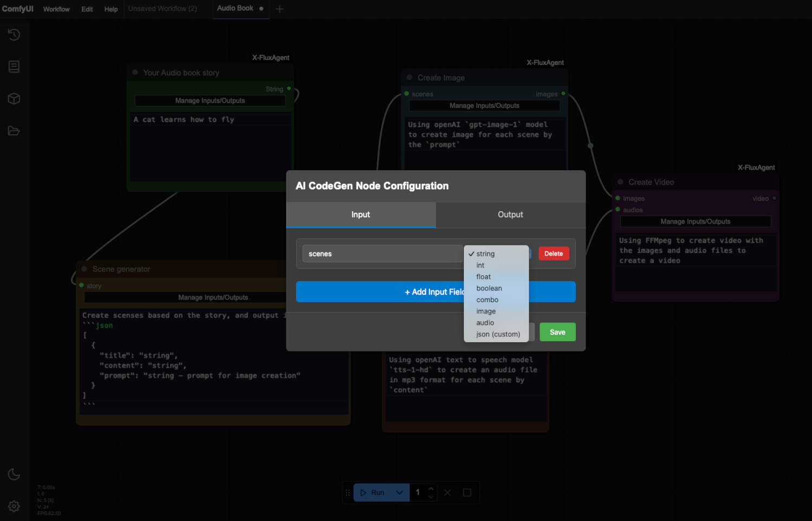The width and height of the screenshot is (812, 521).
Task: Open the Edit menu
Action: (87, 9)
